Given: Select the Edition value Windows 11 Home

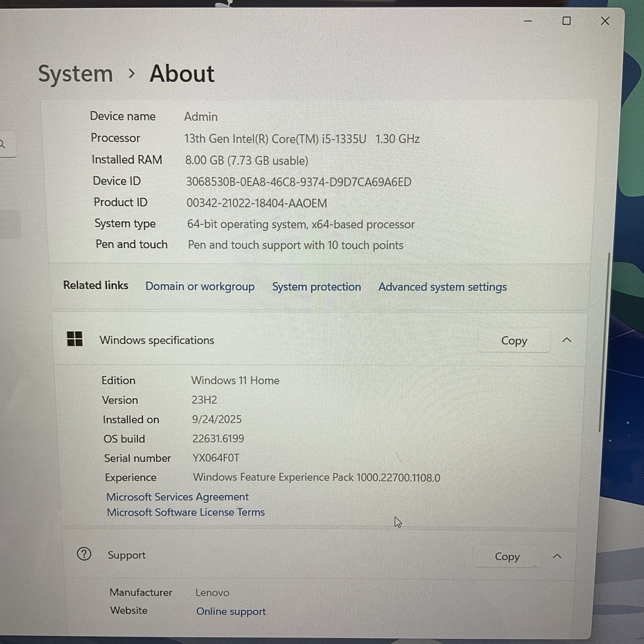Looking at the screenshot, I should 235,380.
